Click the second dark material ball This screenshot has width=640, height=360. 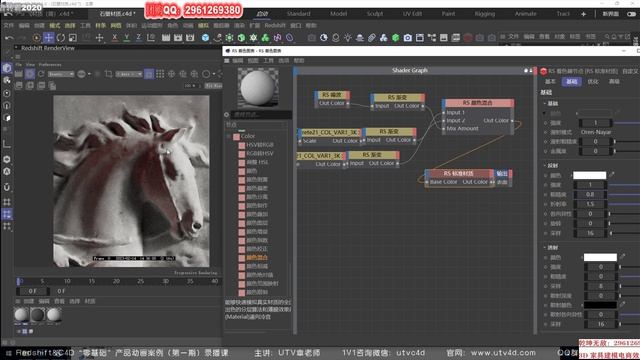pos(37,315)
